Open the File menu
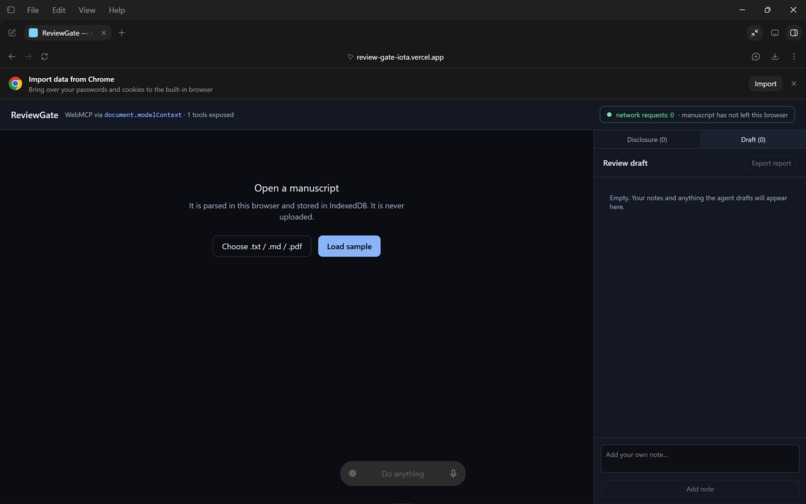 tap(33, 10)
